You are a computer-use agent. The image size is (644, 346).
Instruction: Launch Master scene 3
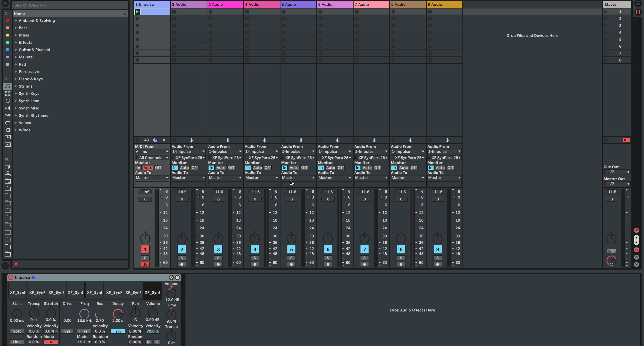click(606, 26)
